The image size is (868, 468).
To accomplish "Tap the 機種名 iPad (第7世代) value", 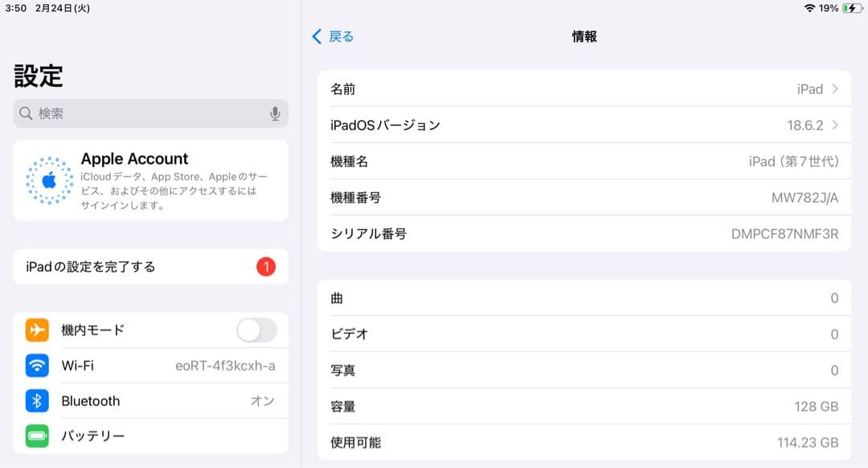I will click(x=794, y=161).
